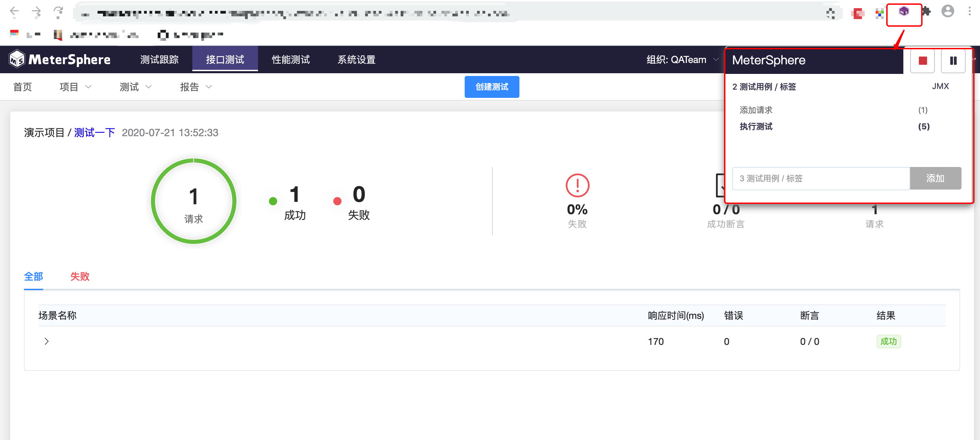Open the browser three-dot menu
Image resolution: width=980 pixels, height=440 pixels.
click(x=969, y=12)
